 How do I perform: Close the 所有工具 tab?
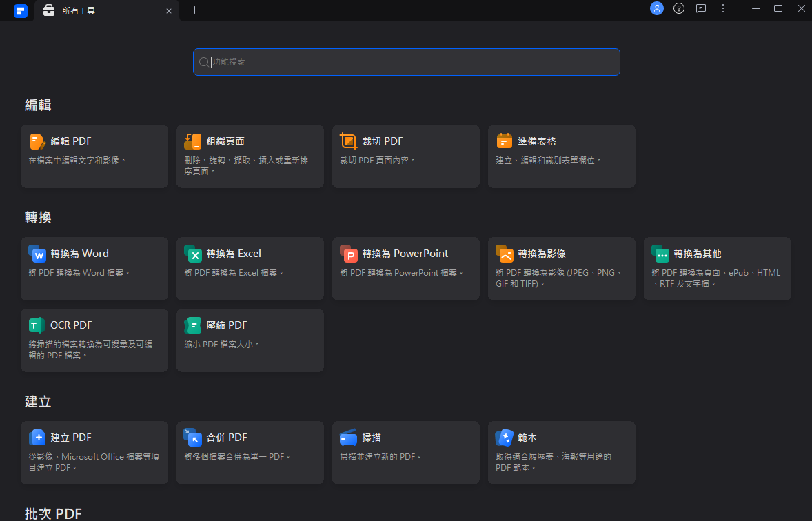click(169, 11)
